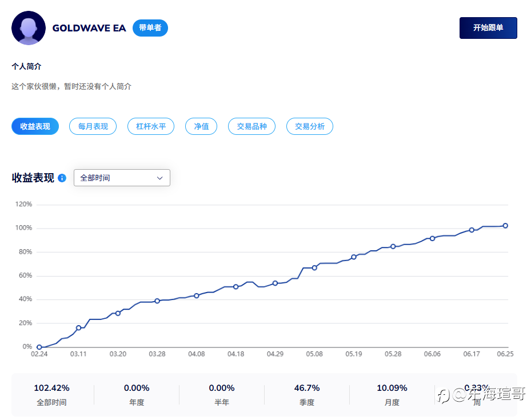The image size is (531, 420).
Task: Click the 0.00% 半年 return value
Action: [x=221, y=388]
